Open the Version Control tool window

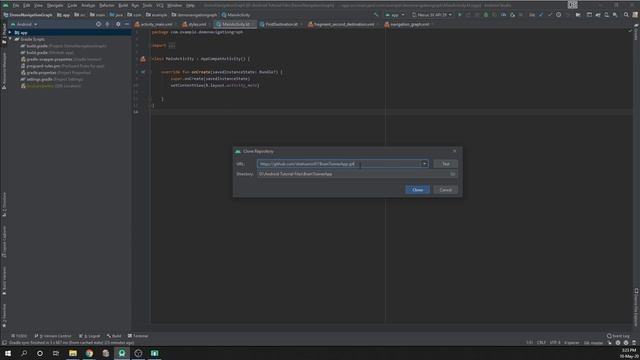coord(53,336)
